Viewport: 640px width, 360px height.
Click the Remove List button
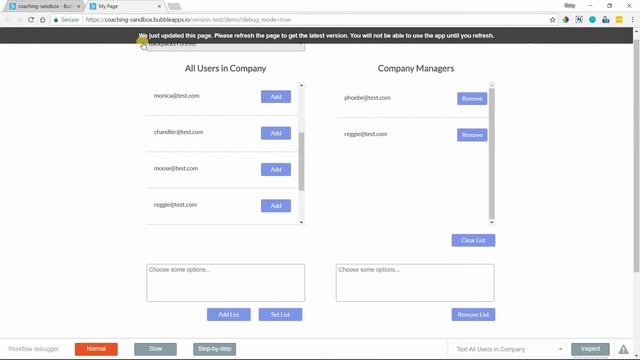point(473,315)
